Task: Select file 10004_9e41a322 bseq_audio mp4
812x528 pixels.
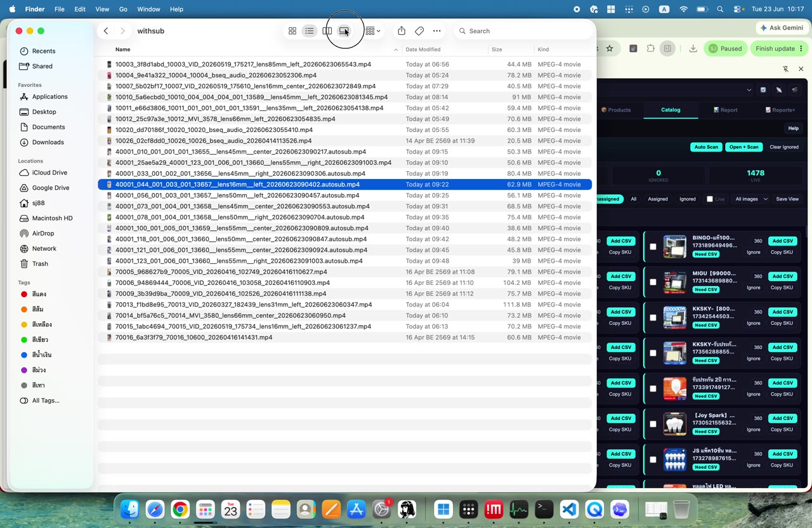Action: 345,75
